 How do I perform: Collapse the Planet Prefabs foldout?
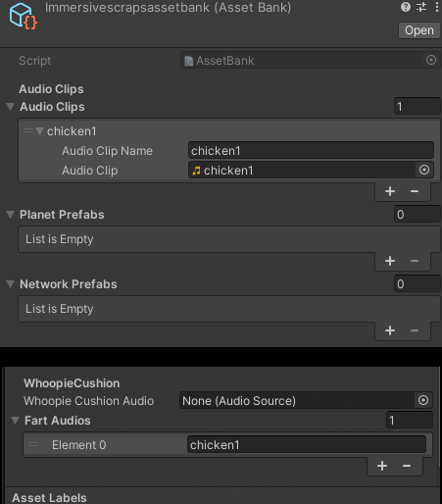[11, 215]
